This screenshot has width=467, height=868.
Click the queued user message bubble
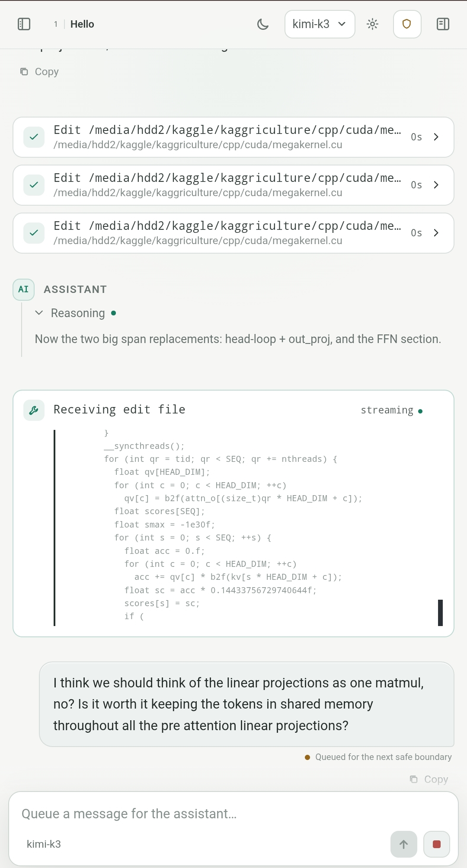click(246, 704)
